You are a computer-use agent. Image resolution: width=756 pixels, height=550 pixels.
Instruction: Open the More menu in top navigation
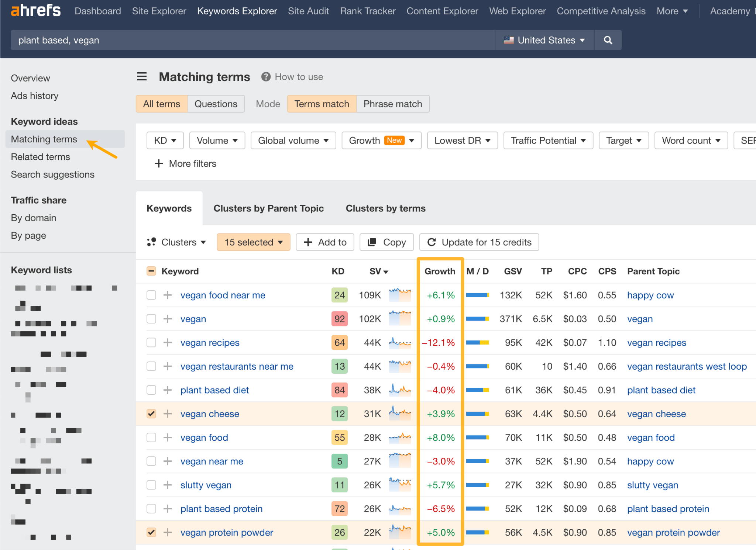(672, 11)
